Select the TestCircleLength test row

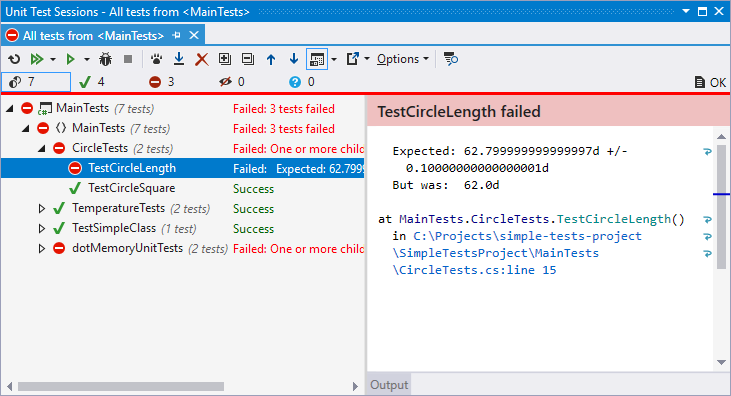[182, 168]
